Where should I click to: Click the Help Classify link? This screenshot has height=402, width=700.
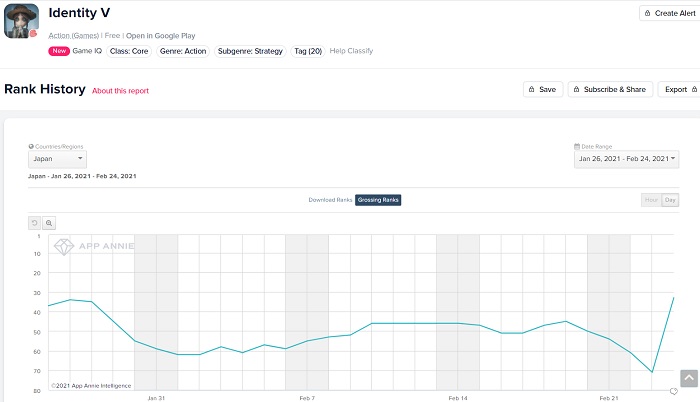point(351,51)
